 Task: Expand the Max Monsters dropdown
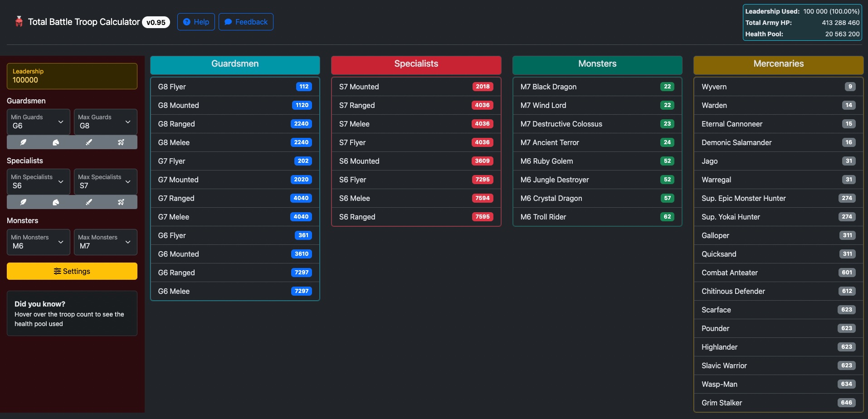pyautogui.click(x=105, y=242)
